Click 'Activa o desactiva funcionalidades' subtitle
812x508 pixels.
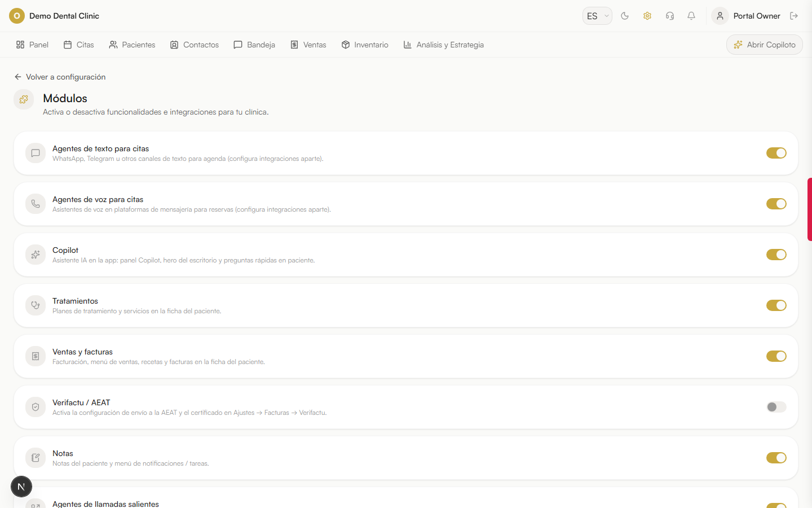[x=156, y=112]
